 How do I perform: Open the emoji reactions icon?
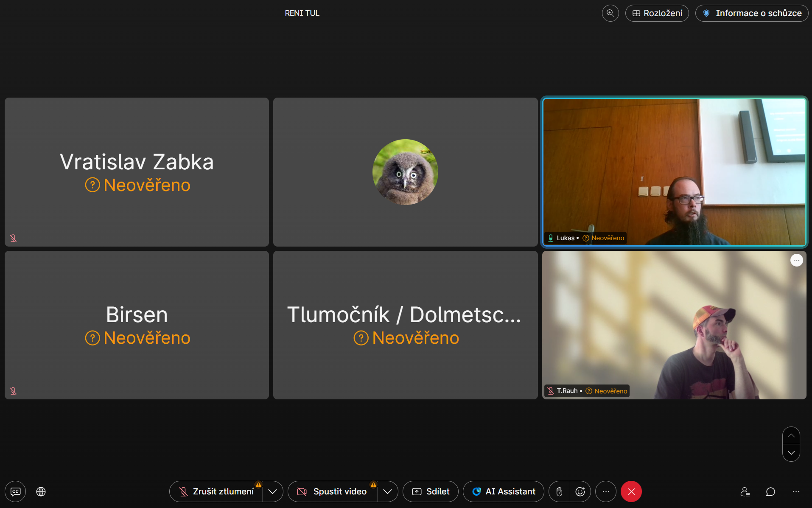click(580, 491)
